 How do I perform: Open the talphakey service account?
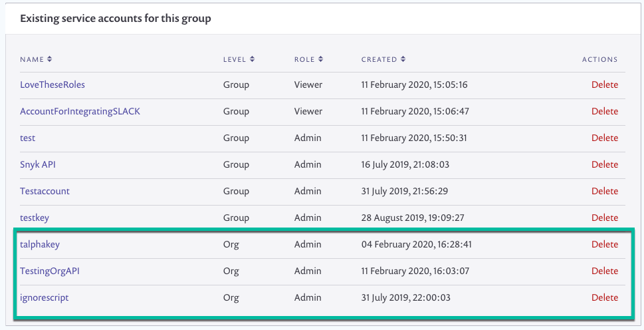(x=40, y=245)
